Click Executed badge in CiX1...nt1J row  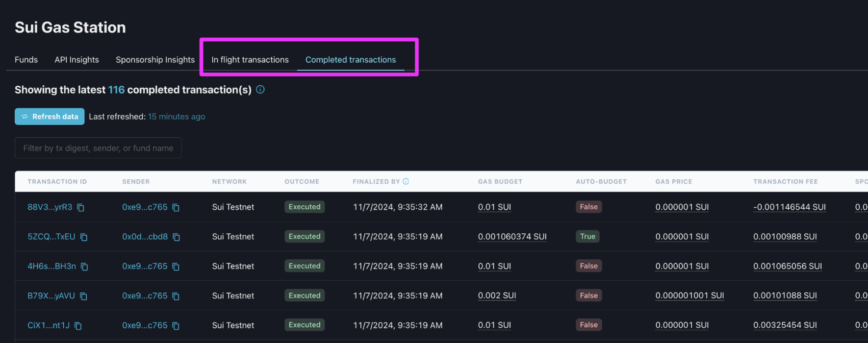pyautogui.click(x=305, y=325)
